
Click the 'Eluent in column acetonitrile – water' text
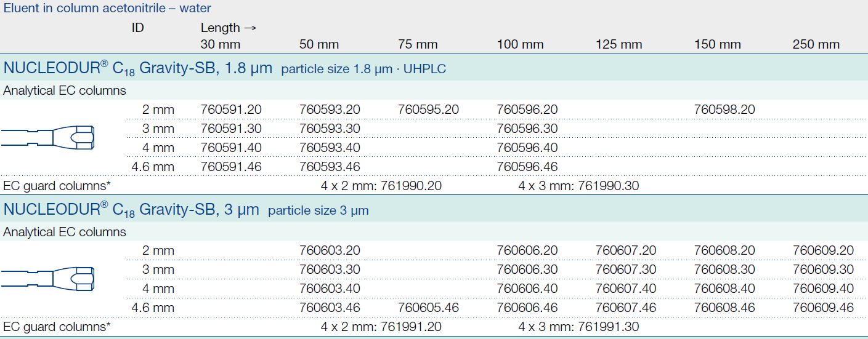click(107, 9)
